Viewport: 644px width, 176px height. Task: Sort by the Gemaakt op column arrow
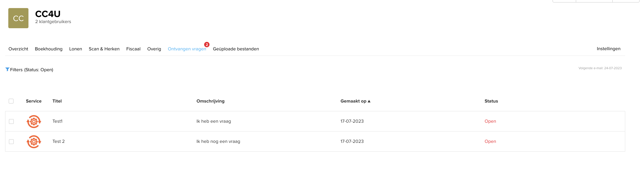click(x=369, y=101)
